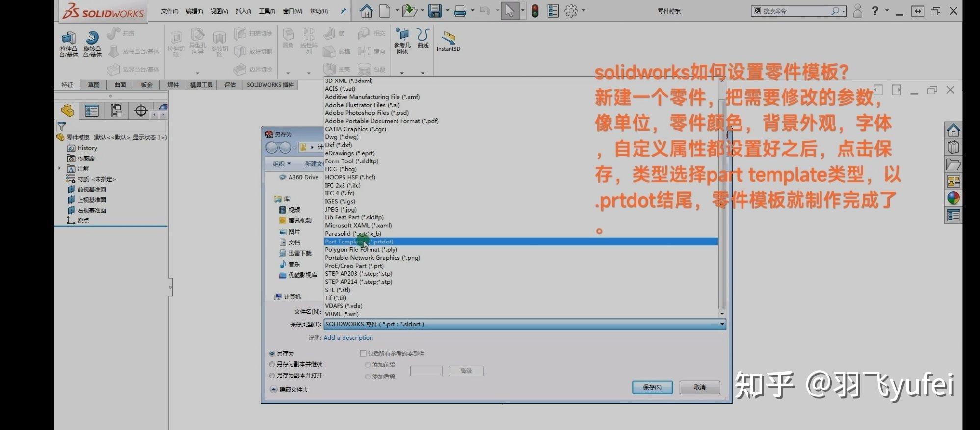Open DimXpertManager crosshair tab
980x430 pixels.
[x=141, y=110]
